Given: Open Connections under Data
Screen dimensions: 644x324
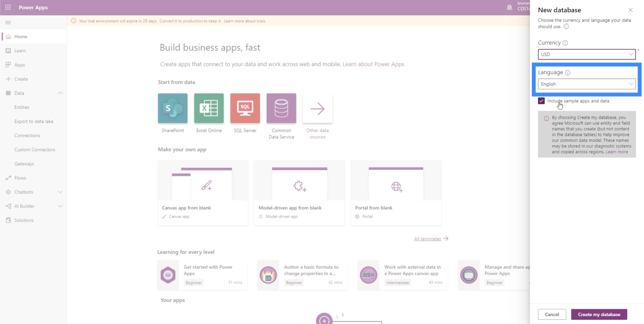Looking at the screenshot, I should [x=27, y=136].
